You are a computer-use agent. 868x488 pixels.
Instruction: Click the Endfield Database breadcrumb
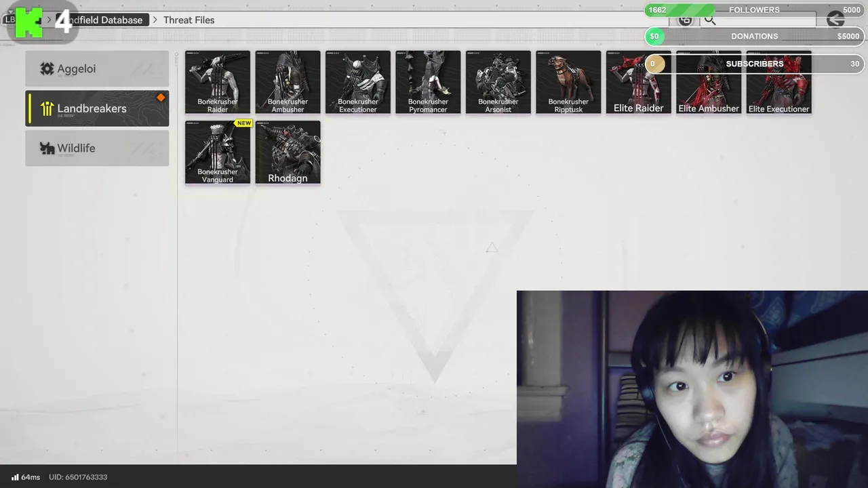[102, 20]
